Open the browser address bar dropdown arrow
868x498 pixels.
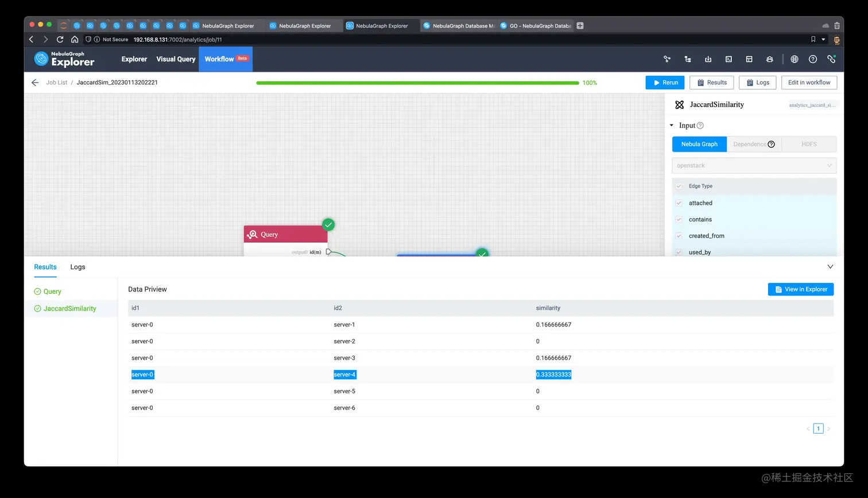[x=823, y=40]
